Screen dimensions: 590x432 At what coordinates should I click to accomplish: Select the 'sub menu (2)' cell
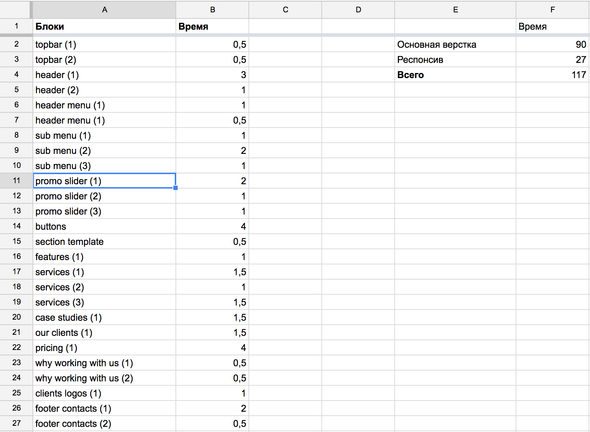tap(104, 151)
